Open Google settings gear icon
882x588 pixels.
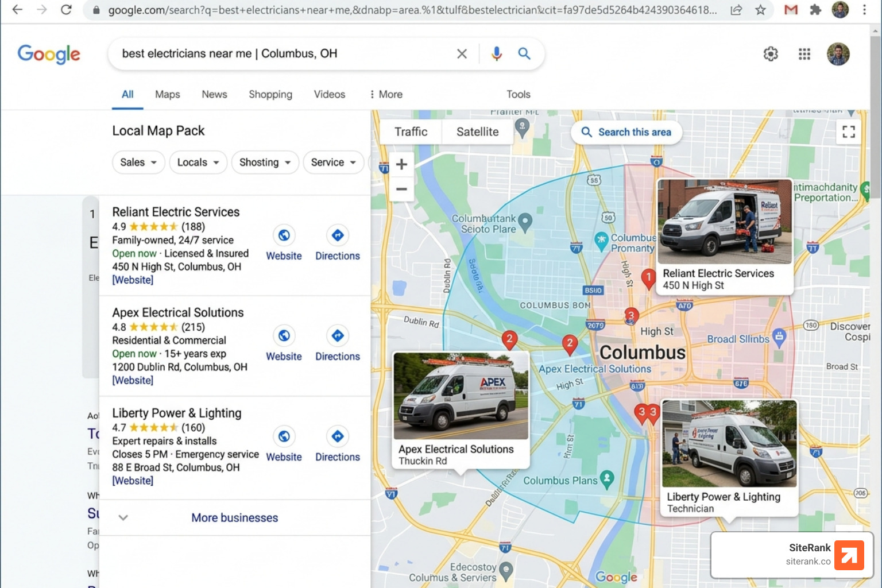771,54
